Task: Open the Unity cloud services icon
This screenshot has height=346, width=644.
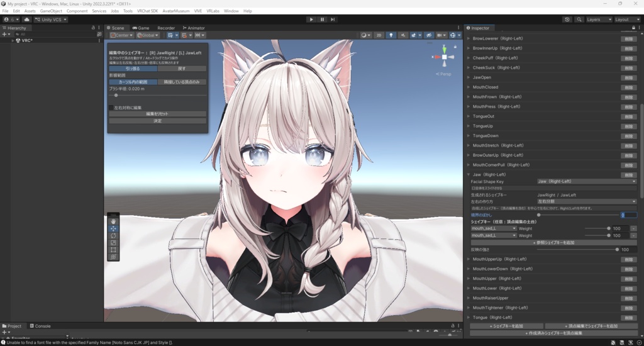Action: [x=26, y=20]
